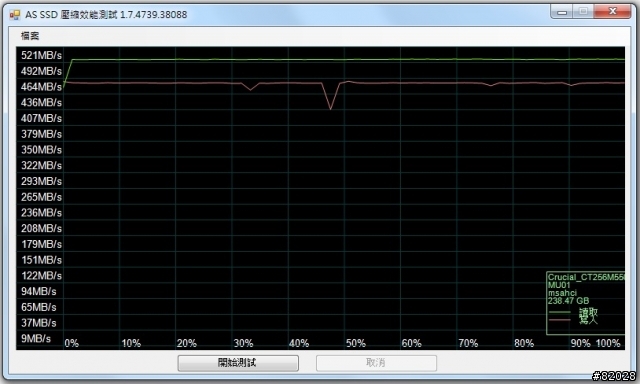Click the 30% x-axis label

[x=243, y=343]
